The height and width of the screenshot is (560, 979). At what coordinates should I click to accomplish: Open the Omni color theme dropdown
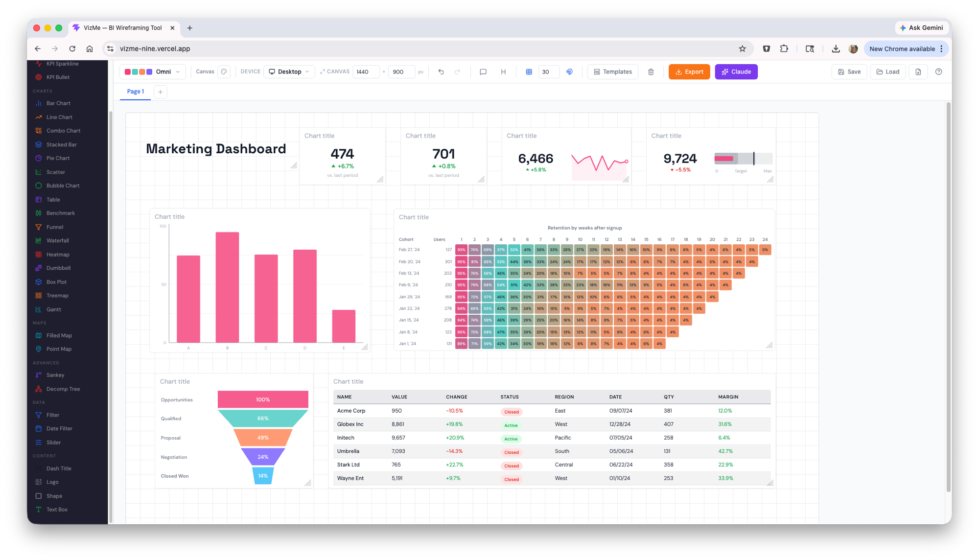[153, 72]
